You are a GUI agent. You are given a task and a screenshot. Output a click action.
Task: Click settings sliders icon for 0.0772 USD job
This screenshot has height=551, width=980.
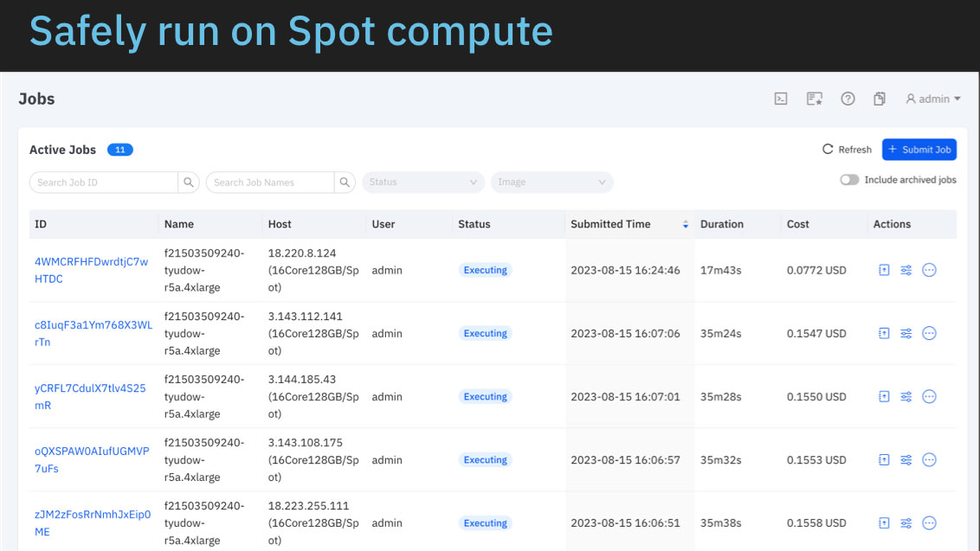(906, 270)
